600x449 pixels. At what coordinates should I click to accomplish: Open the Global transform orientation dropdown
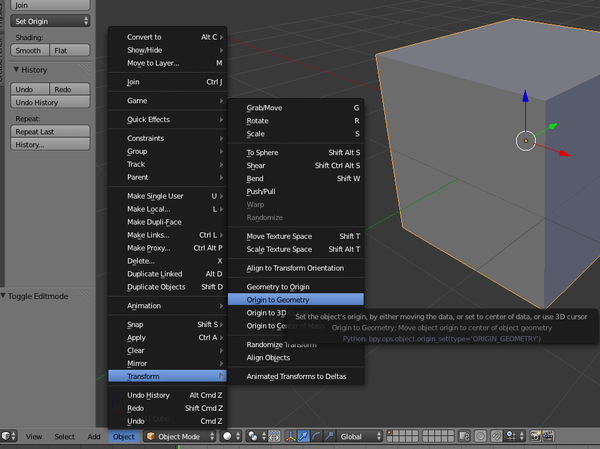coord(359,436)
